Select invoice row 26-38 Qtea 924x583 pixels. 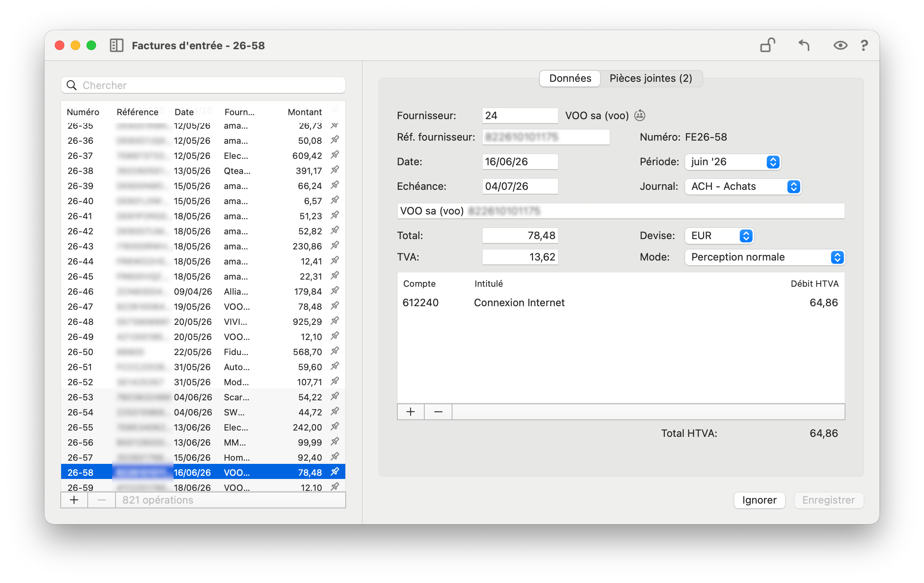pos(203,170)
